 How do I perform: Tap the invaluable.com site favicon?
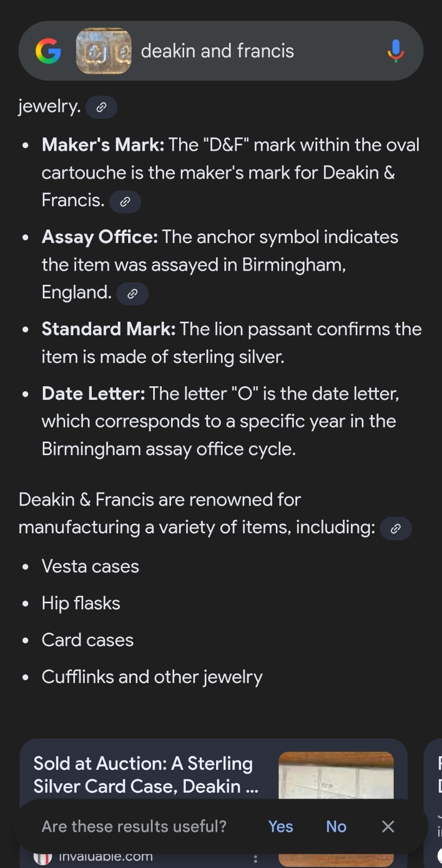pos(42,858)
